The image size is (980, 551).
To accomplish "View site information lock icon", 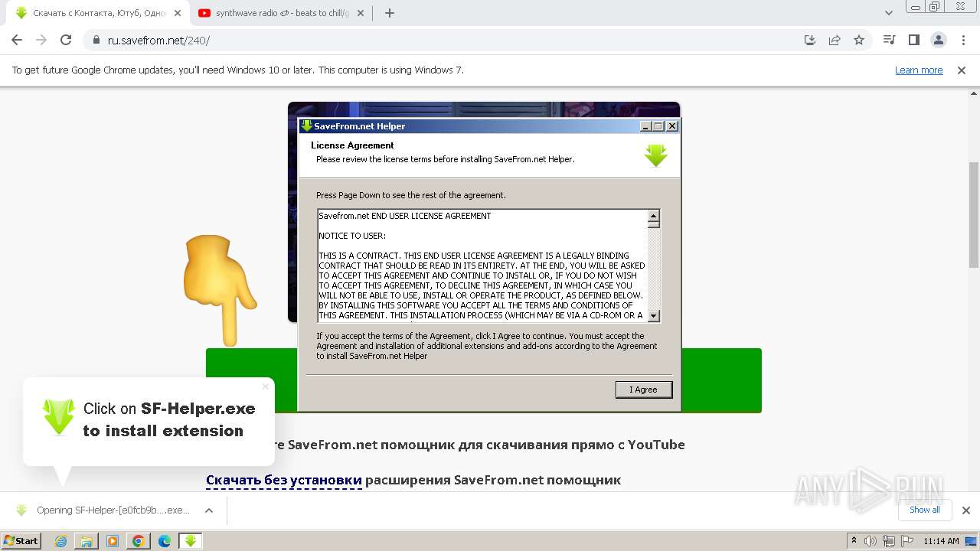I will click(96, 41).
